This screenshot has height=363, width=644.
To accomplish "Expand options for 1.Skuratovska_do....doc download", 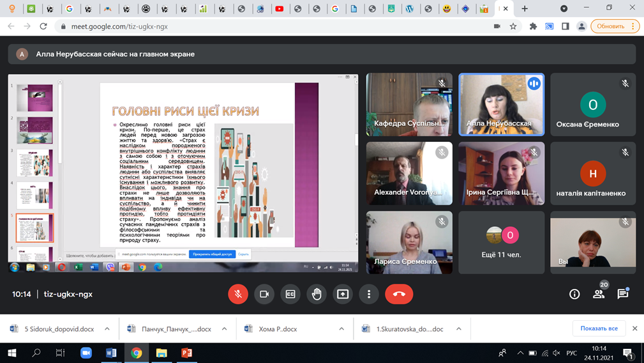I will click(x=459, y=329).
